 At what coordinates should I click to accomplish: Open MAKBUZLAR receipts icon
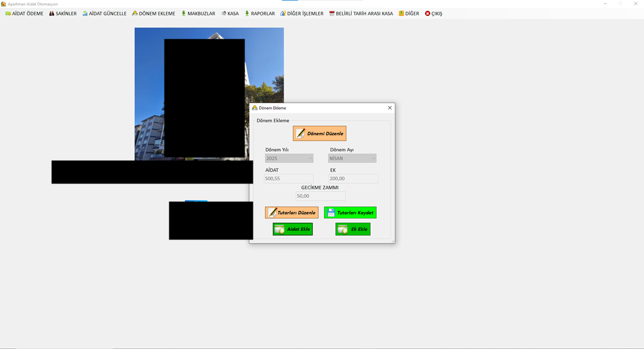184,14
